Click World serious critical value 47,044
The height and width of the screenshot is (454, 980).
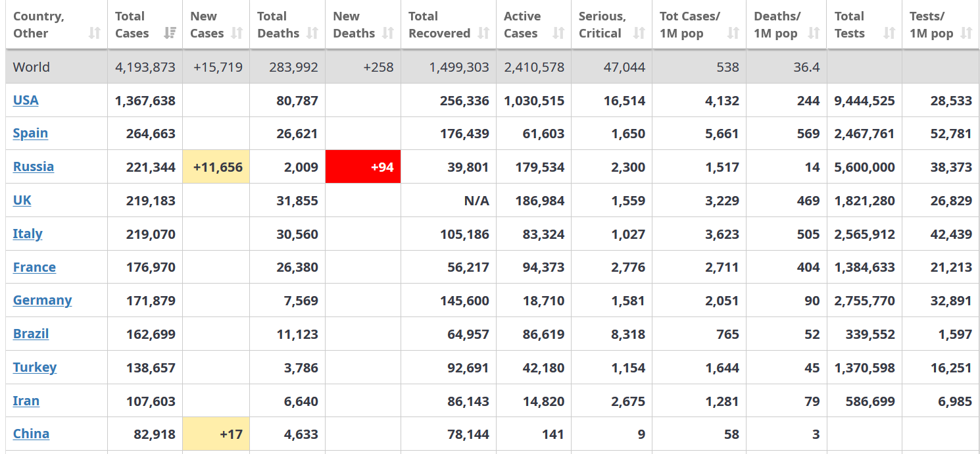coord(624,67)
